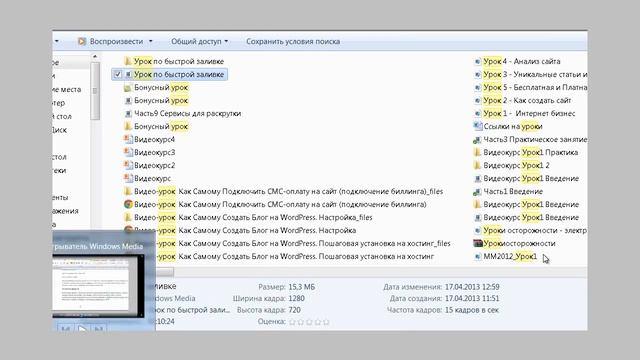This screenshot has height=360, width=640.
Task: Click the Воспроизвести toolbar label
Action: tap(116, 41)
